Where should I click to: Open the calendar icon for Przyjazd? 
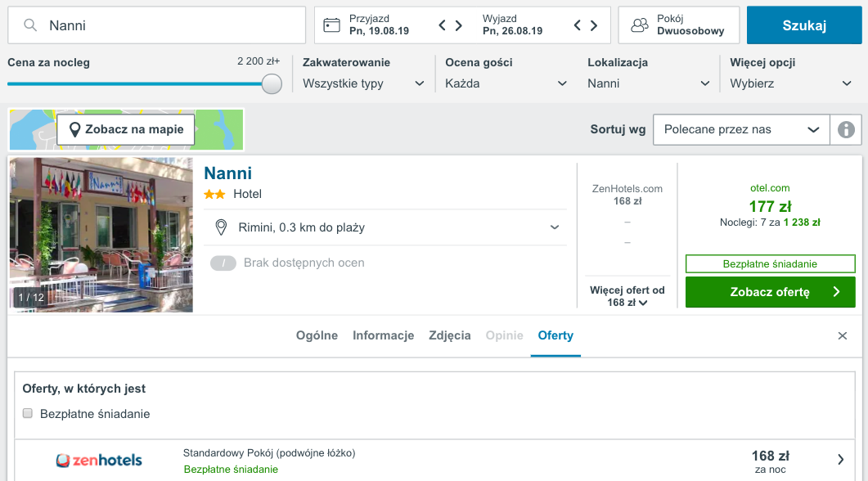331,25
